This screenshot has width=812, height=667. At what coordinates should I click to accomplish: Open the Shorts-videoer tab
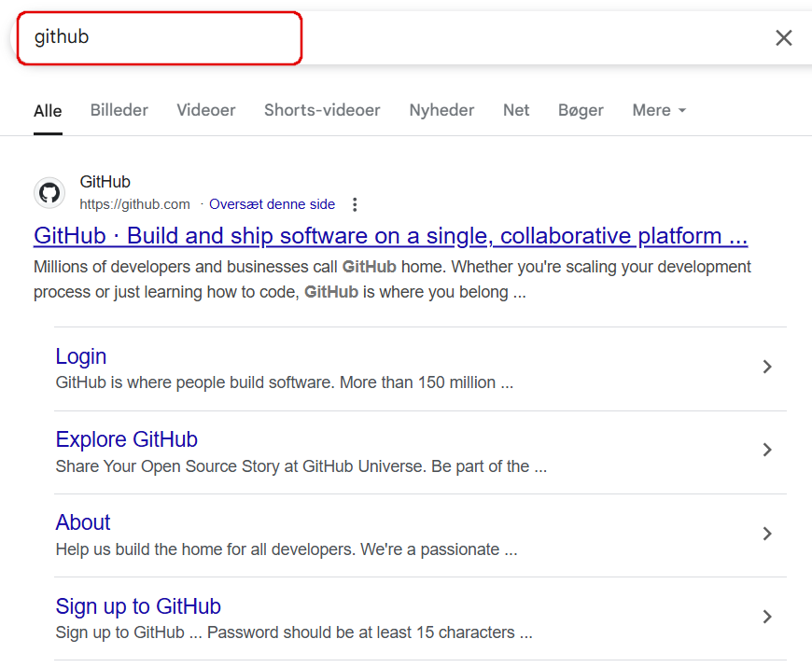click(x=322, y=110)
